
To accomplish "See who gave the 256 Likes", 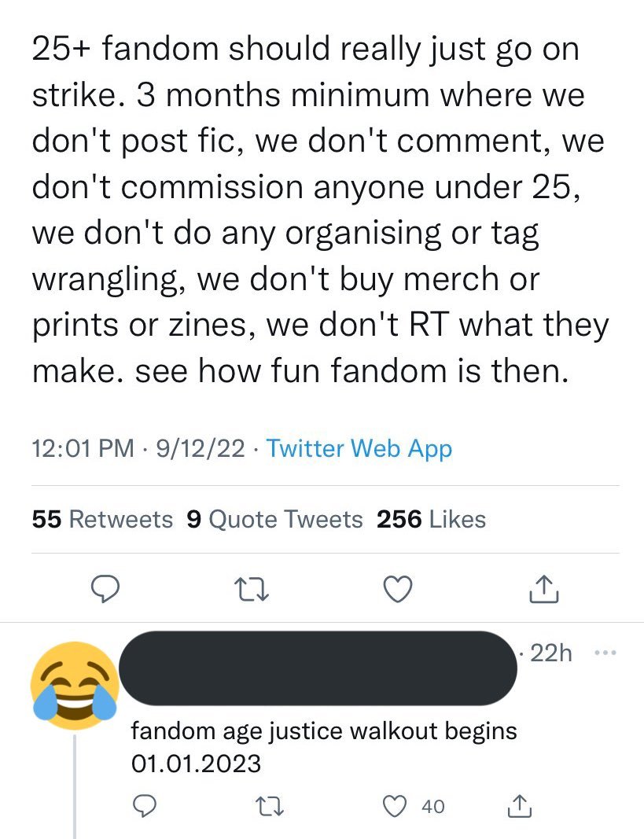I will [431, 519].
